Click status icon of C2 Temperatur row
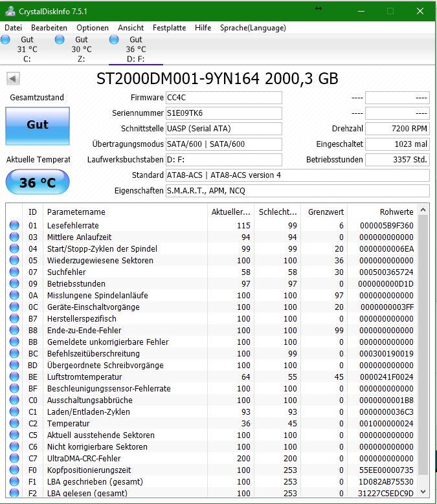Viewport: 437px width, 504px height. click(14, 423)
